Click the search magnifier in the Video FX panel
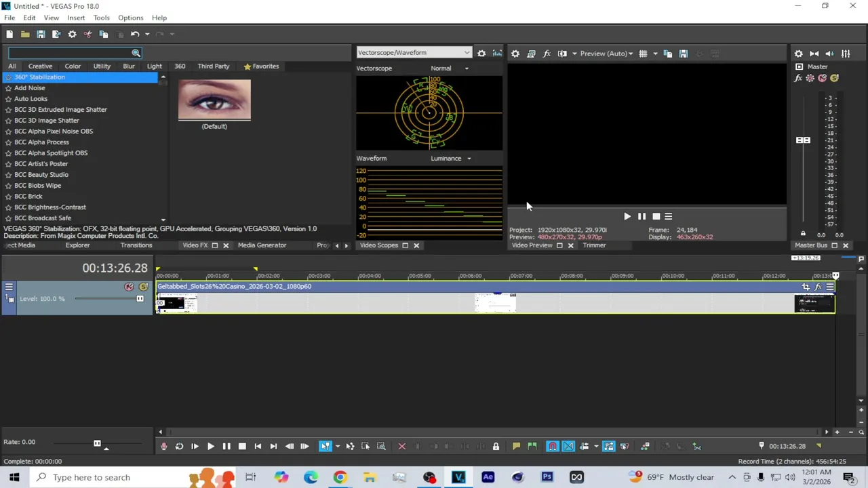This screenshot has width=868, height=488. (136, 53)
